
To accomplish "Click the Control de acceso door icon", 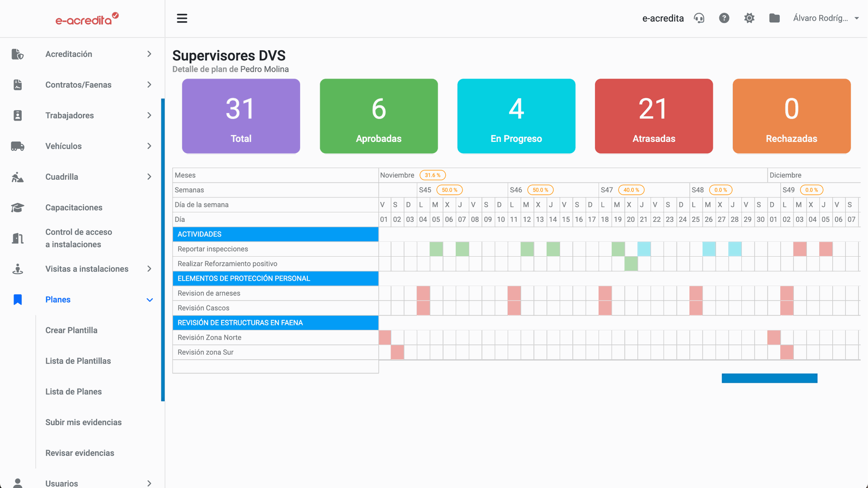I will [x=18, y=238].
